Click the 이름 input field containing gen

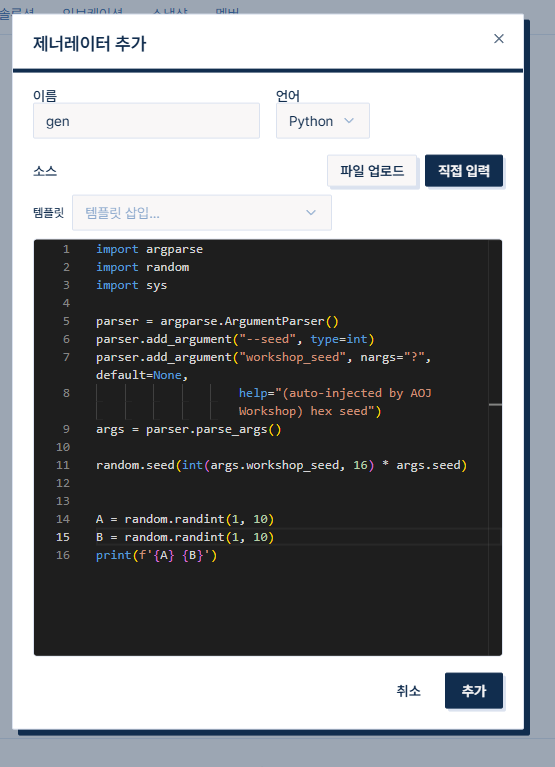pos(146,121)
